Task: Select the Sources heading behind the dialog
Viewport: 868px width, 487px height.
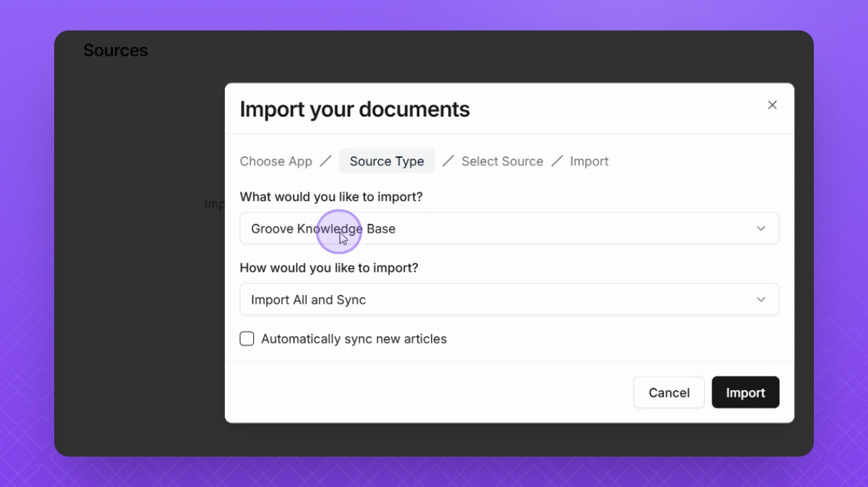Action: [x=116, y=51]
